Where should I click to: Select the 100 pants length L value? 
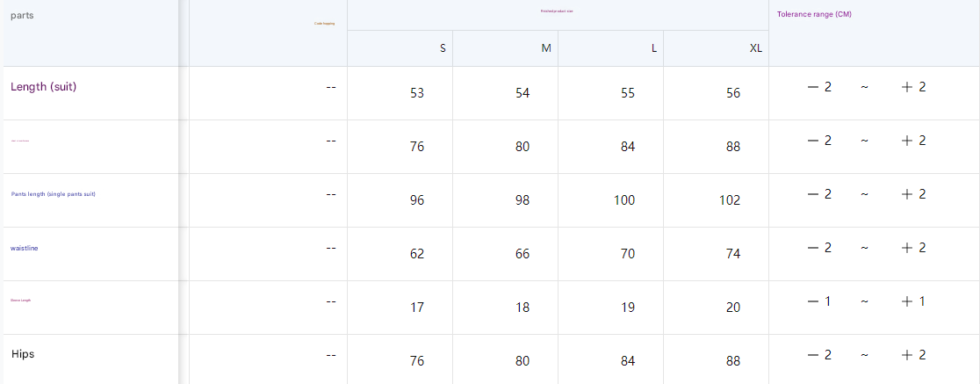coord(623,200)
